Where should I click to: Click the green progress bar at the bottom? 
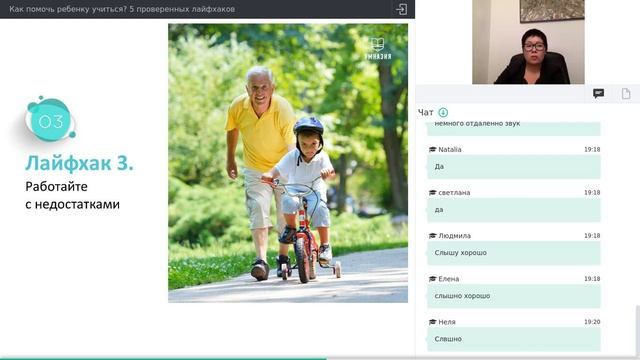(163, 358)
